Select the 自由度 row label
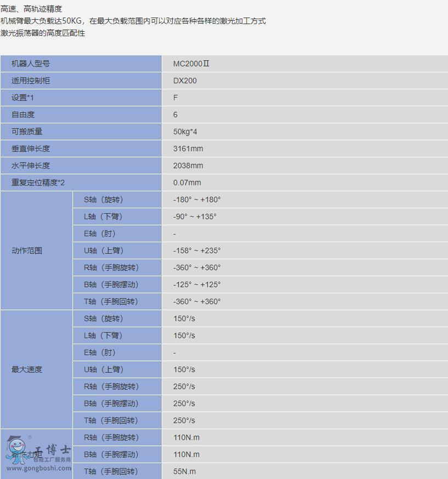The height and width of the screenshot is (479, 448). pyautogui.click(x=23, y=115)
